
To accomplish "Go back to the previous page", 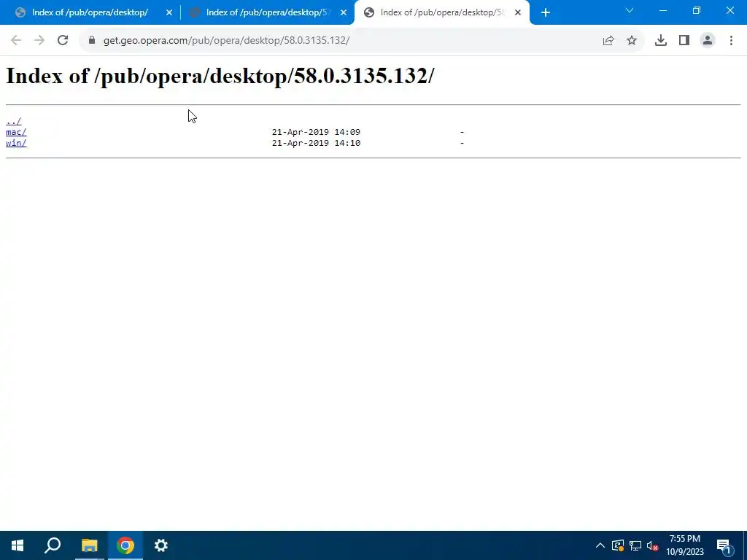I will coord(16,41).
